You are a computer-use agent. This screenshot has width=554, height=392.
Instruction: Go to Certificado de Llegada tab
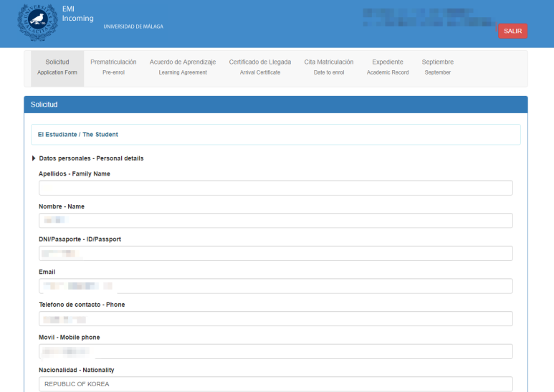pyautogui.click(x=259, y=67)
